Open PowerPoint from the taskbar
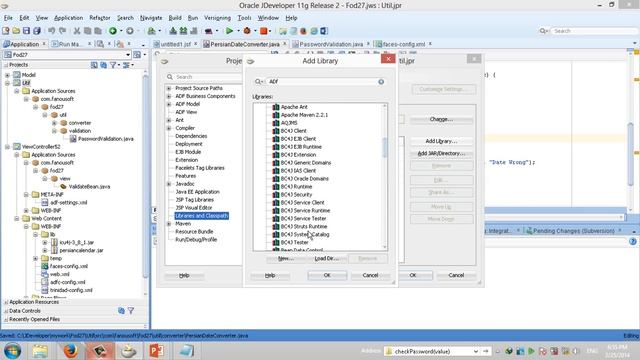640x360 pixels. tap(157, 351)
